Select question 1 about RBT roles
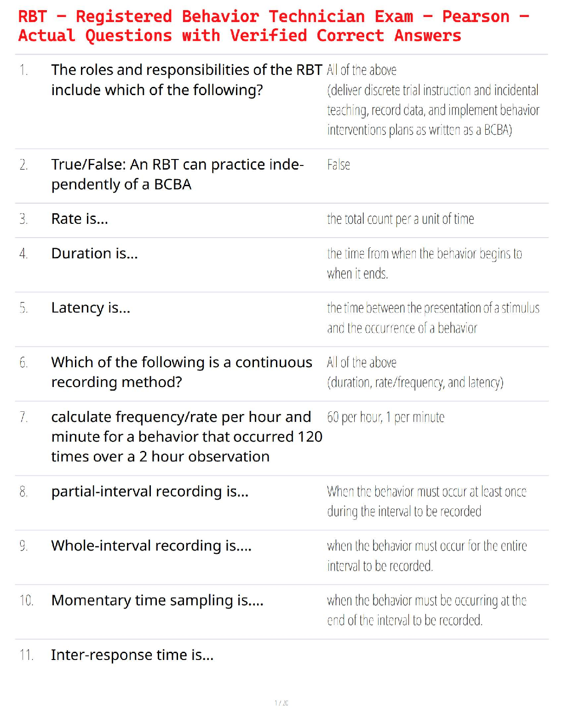The height and width of the screenshot is (728, 563). pyautogui.click(x=187, y=80)
